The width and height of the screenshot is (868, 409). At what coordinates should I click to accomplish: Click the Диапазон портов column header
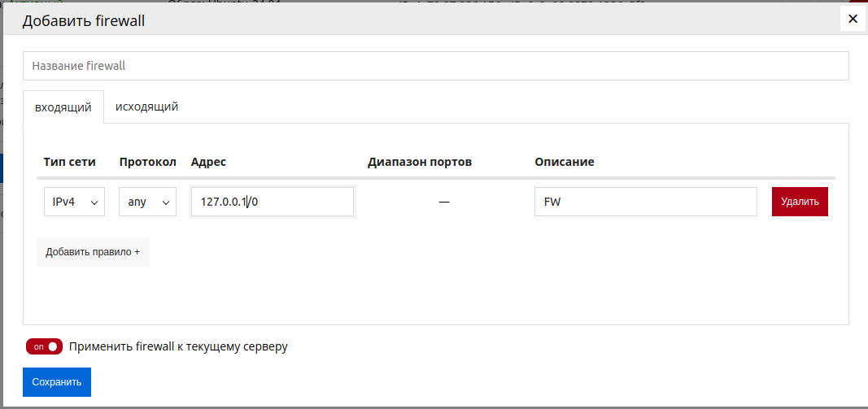click(x=420, y=162)
